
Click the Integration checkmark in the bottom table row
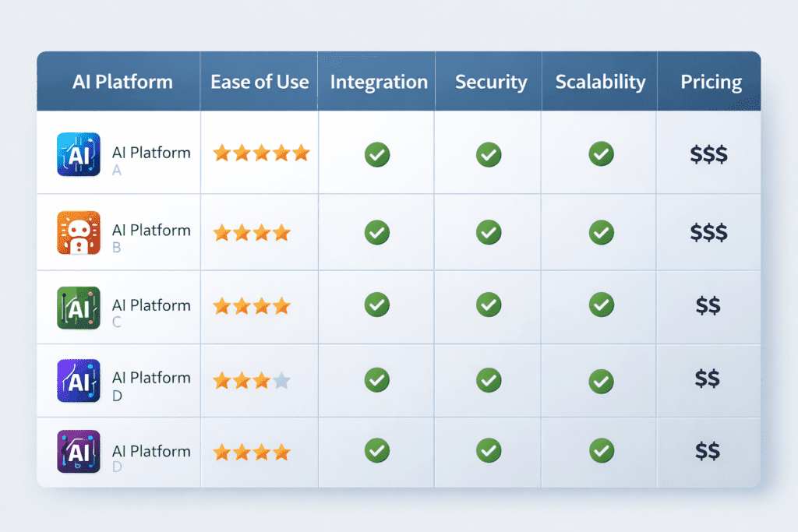377,450
